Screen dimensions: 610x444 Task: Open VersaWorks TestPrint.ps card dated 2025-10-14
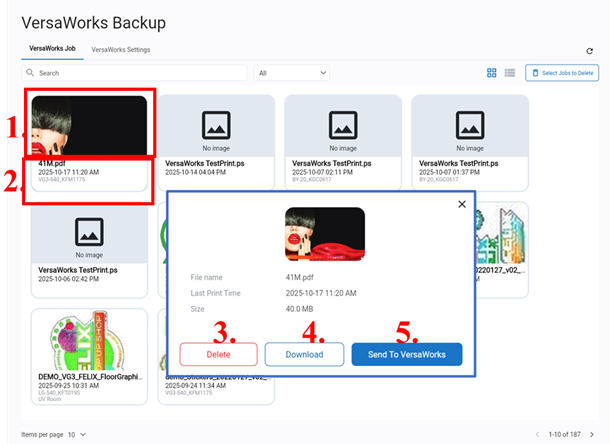point(216,142)
